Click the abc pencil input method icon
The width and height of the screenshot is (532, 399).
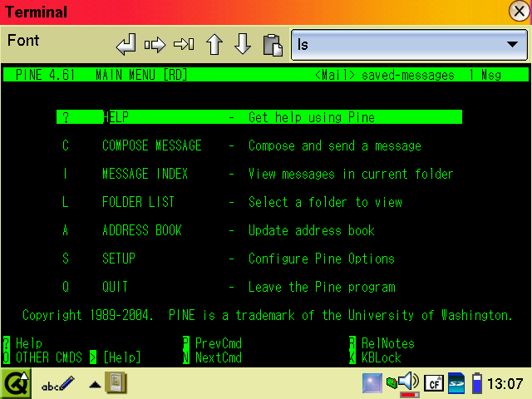[x=57, y=384]
